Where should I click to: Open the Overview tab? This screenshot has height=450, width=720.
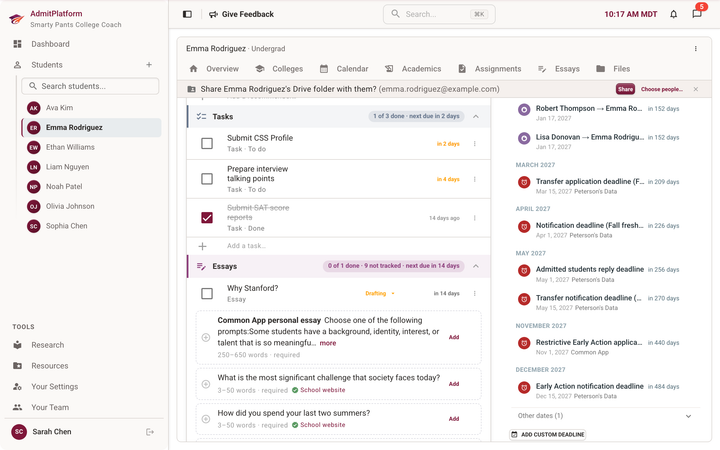(x=214, y=69)
